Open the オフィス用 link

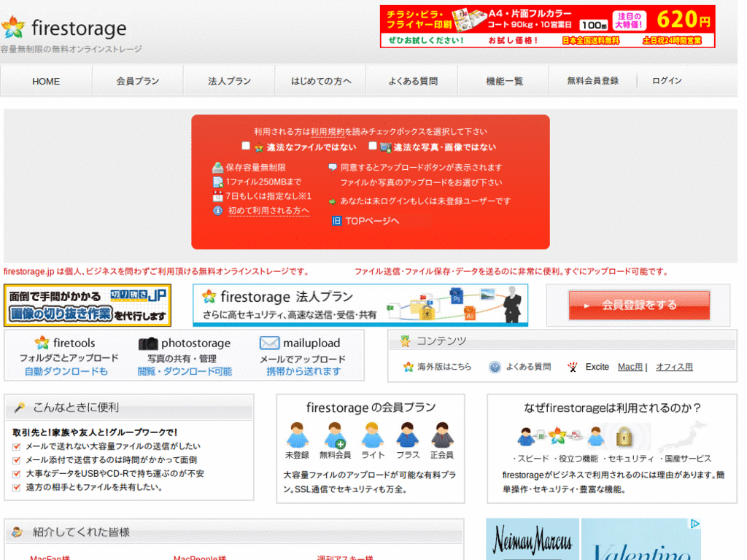[x=674, y=367]
